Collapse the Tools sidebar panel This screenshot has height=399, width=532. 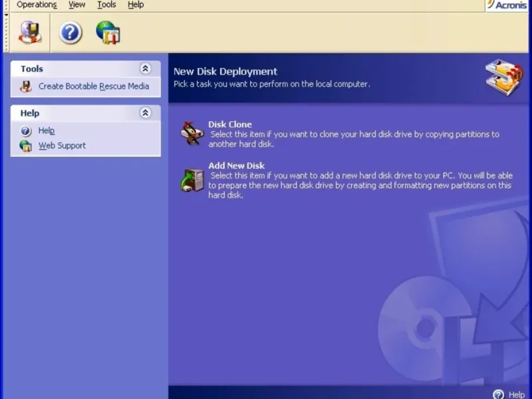pos(145,68)
